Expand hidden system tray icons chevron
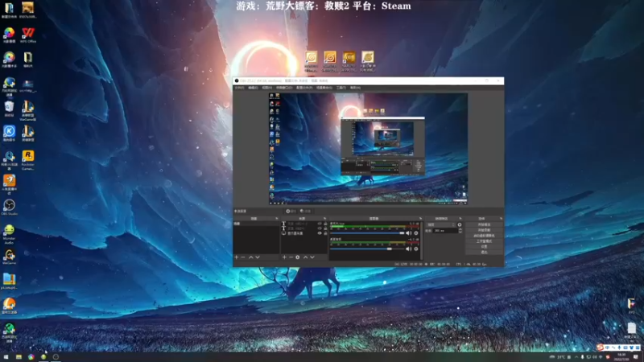644x362 pixels. 576,357
